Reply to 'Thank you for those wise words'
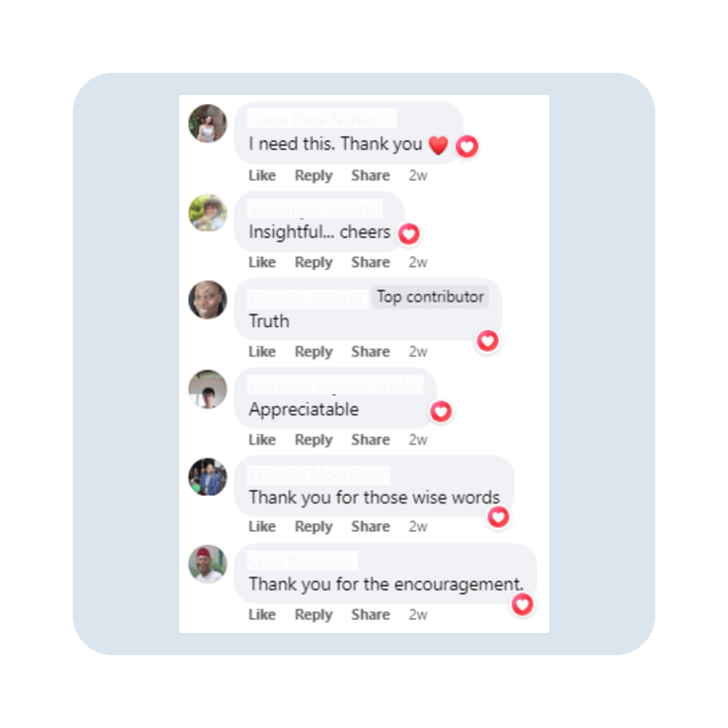This screenshot has width=728, height=728. (x=314, y=527)
